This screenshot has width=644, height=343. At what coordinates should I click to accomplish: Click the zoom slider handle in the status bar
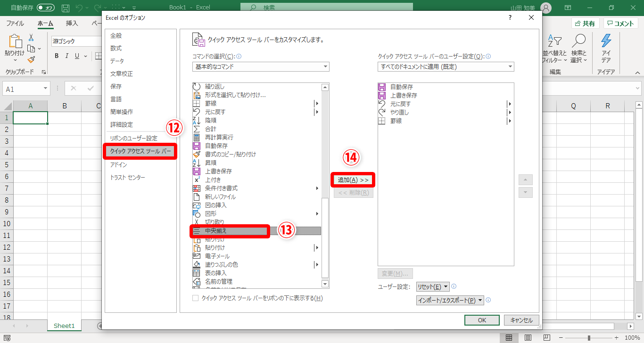coord(589,338)
